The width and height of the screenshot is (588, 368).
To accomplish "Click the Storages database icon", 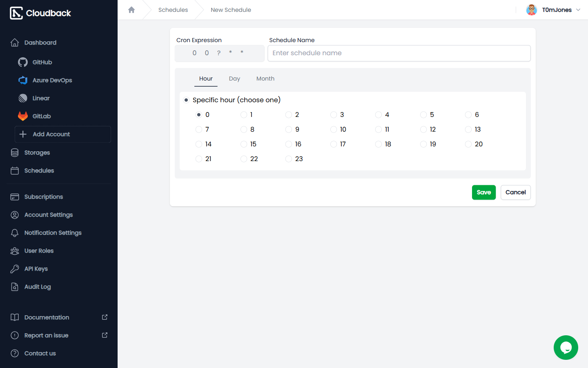I will [15, 153].
